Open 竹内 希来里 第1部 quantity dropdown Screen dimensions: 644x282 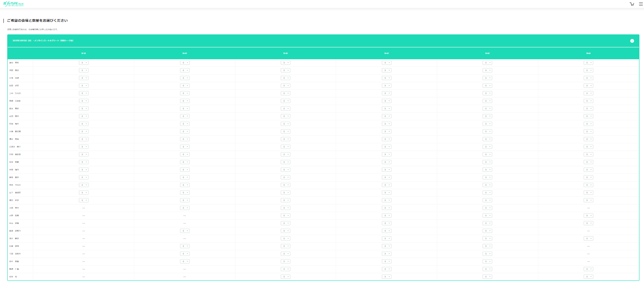click(x=84, y=154)
